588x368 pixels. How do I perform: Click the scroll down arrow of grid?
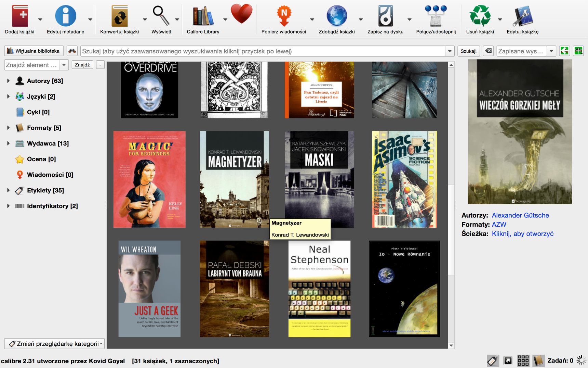coord(451,345)
